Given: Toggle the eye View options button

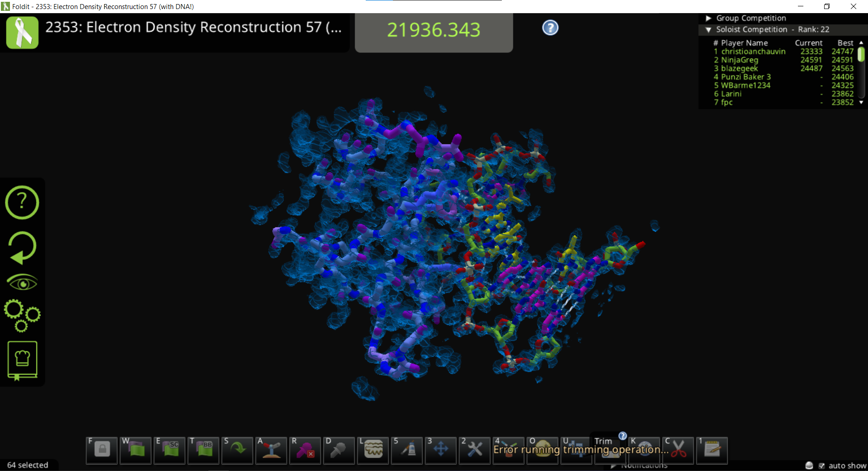Looking at the screenshot, I should click(x=22, y=283).
